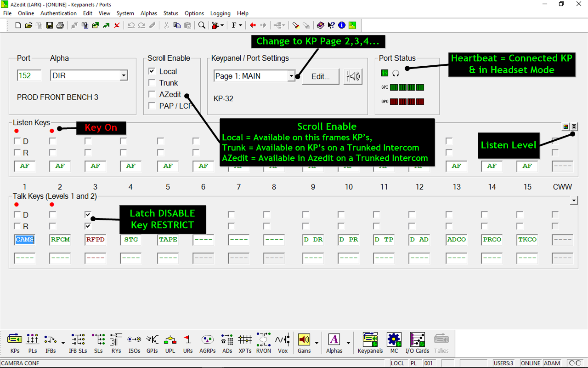The width and height of the screenshot is (588, 368).
Task: Open the URs red flag icon
Action: (x=188, y=343)
